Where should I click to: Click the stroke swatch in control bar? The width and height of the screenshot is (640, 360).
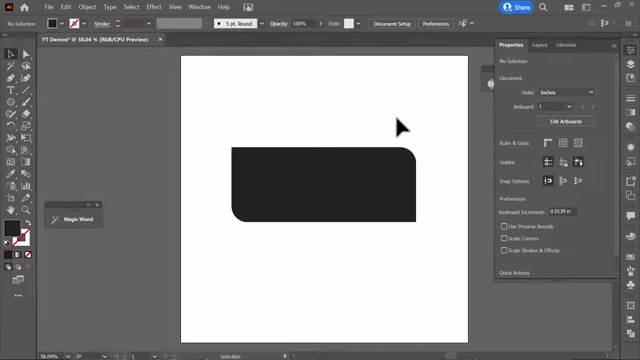[x=74, y=24]
